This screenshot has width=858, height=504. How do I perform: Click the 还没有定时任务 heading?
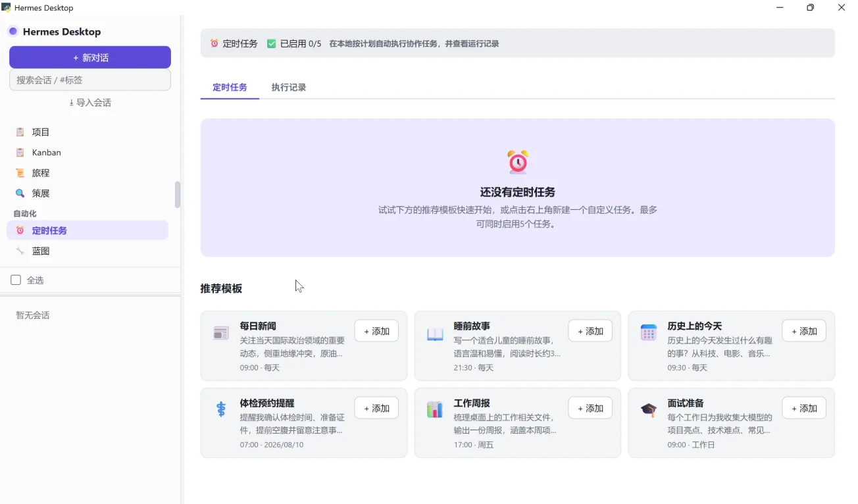[x=518, y=192]
